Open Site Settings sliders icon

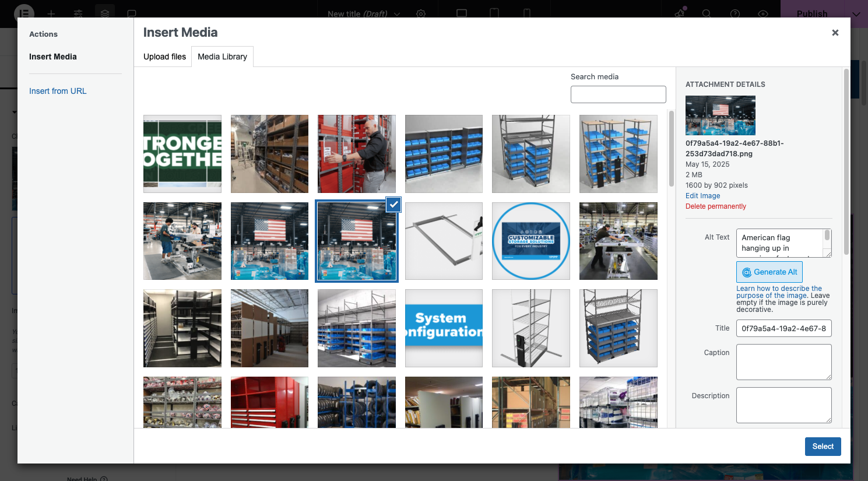(78, 13)
